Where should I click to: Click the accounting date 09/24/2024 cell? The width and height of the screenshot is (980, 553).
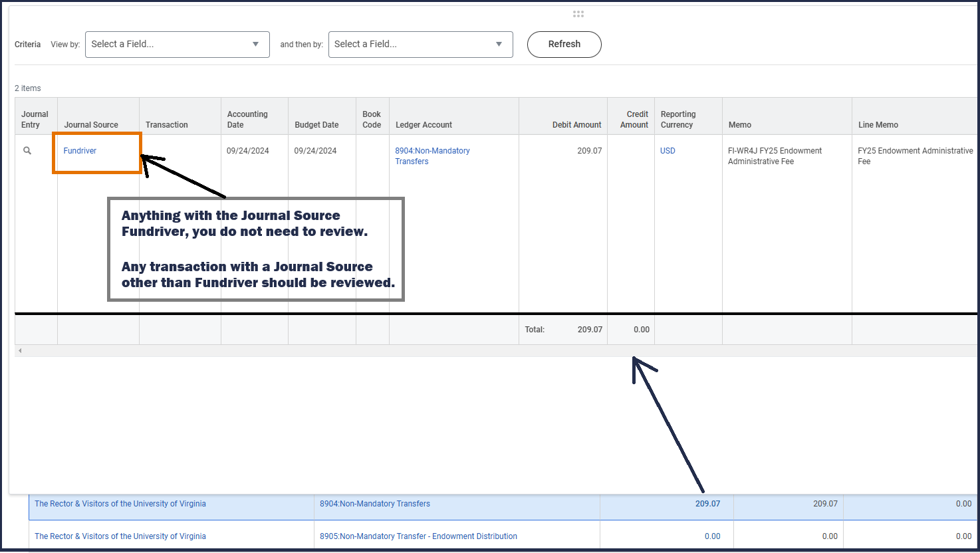click(248, 151)
